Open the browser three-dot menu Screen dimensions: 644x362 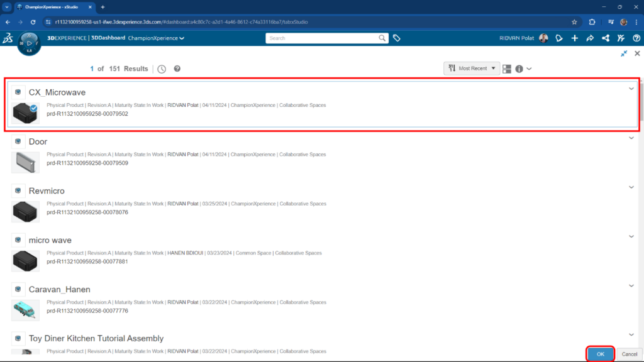coord(636,22)
